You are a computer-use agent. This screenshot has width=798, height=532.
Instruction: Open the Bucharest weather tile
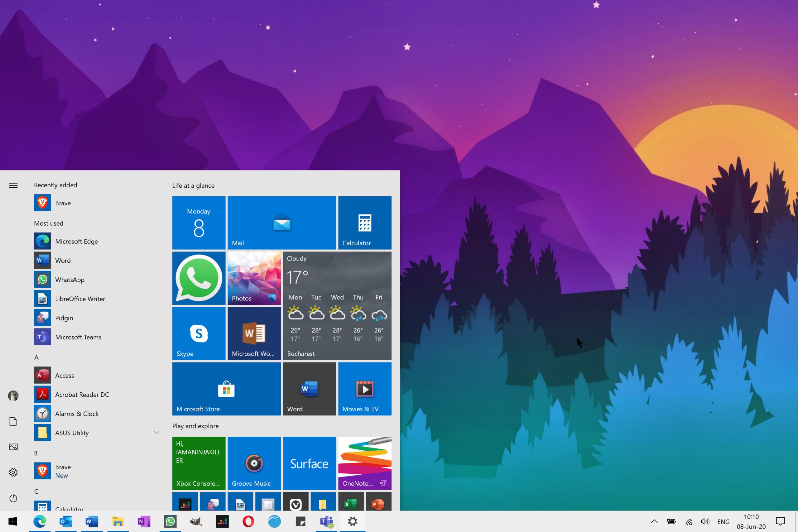(x=337, y=306)
